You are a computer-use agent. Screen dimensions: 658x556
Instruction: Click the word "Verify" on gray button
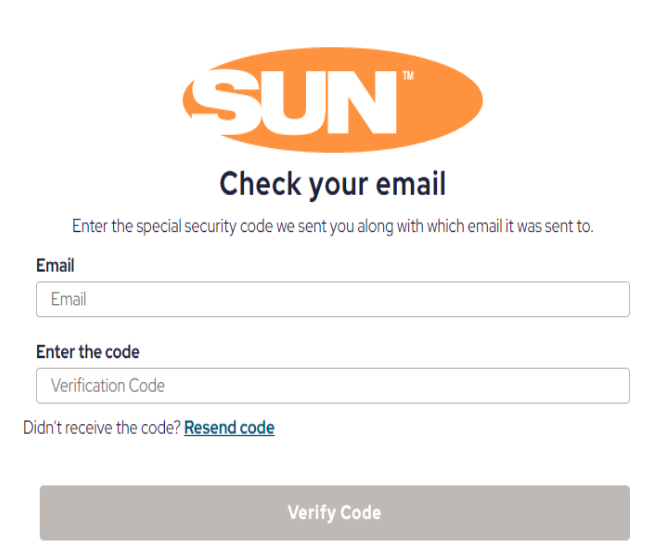point(312,513)
